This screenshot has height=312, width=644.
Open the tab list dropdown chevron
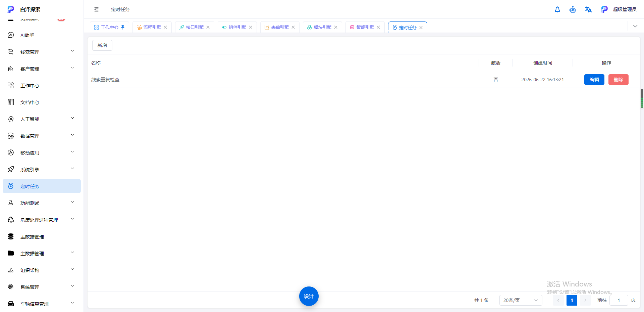click(x=635, y=26)
